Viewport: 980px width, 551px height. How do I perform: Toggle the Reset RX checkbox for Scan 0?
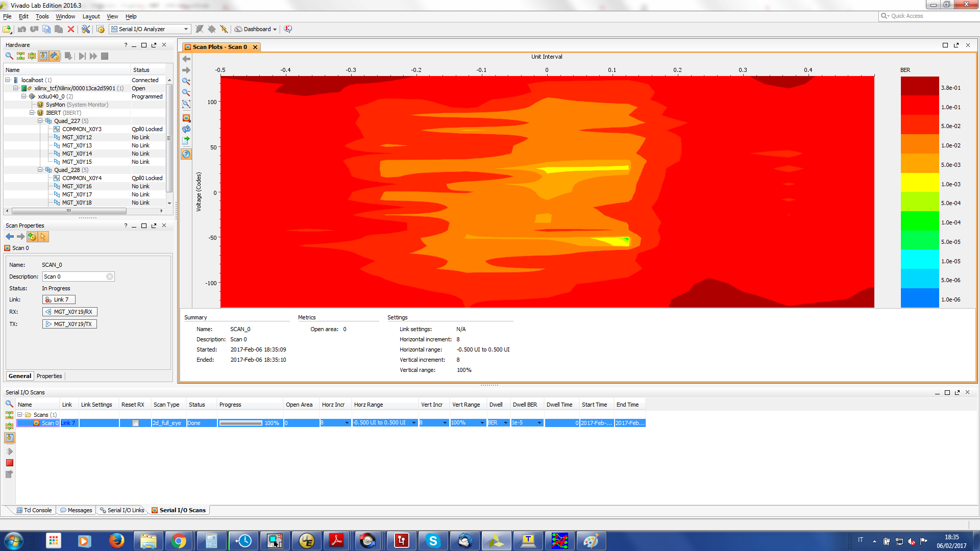click(x=135, y=423)
